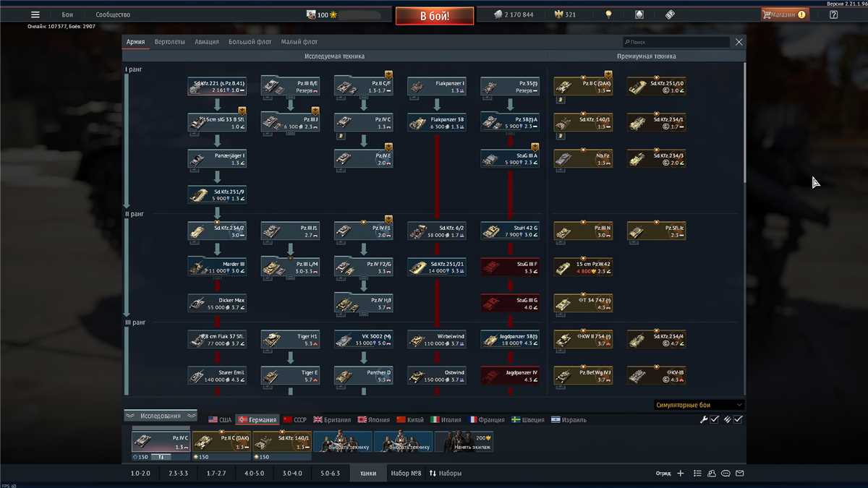The height and width of the screenshot is (488, 868).
Task: Expand the Pz.III B/E vehicle group
Action: point(289,86)
